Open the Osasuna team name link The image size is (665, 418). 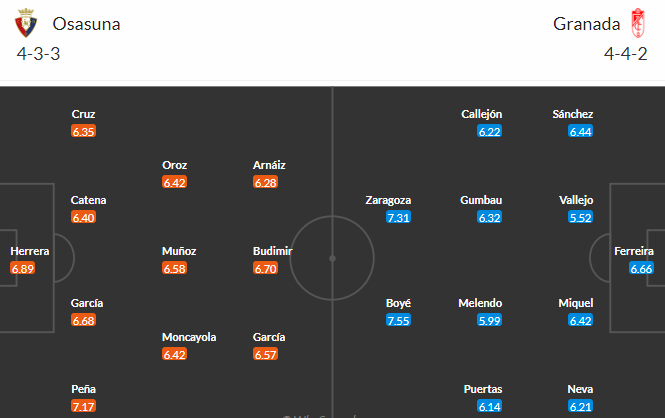[x=87, y=24]
